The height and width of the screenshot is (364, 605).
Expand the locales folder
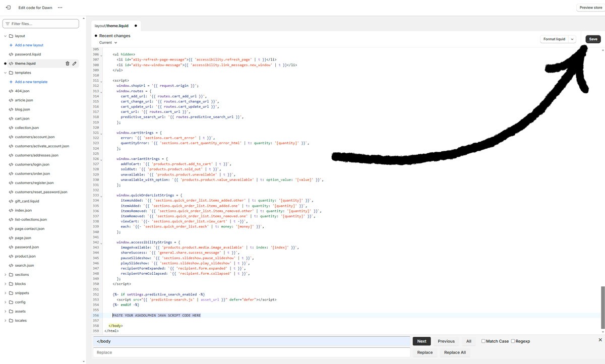point(5,321)
